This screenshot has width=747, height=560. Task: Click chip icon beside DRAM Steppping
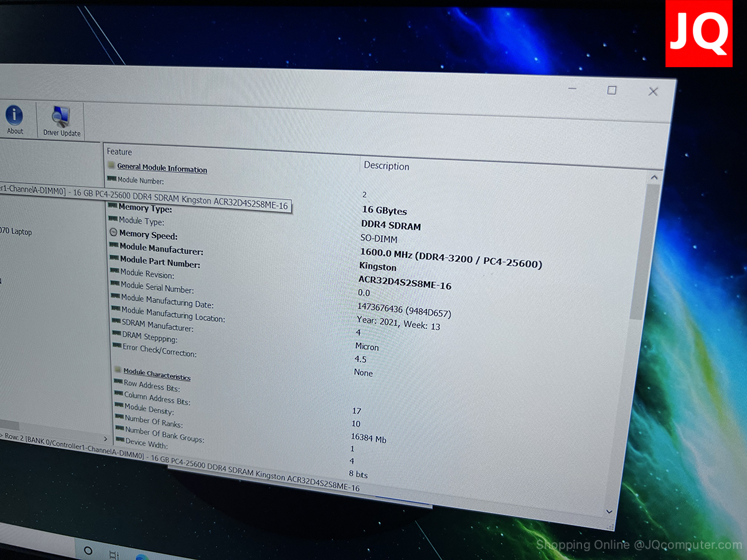(x=117, y=333)
